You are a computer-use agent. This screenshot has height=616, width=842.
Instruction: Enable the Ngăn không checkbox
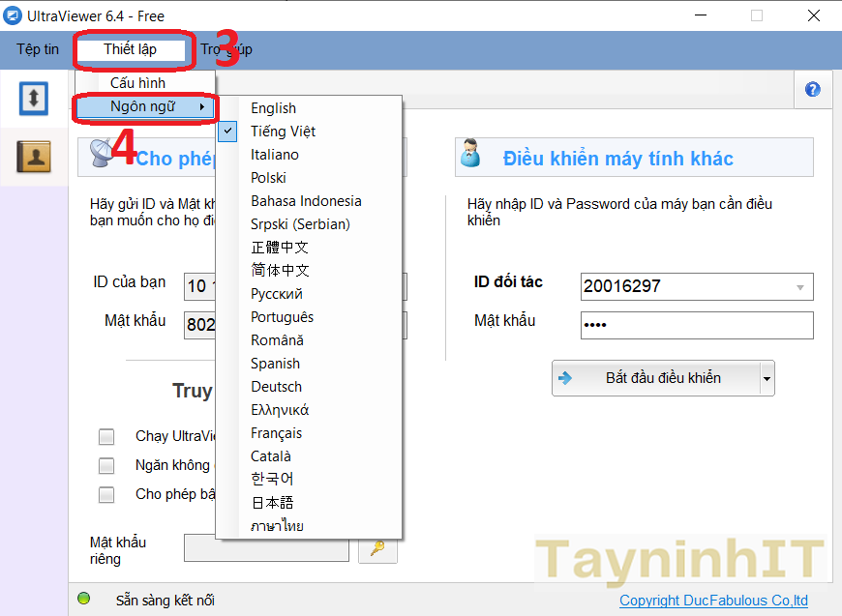click(x=106, y=466)
